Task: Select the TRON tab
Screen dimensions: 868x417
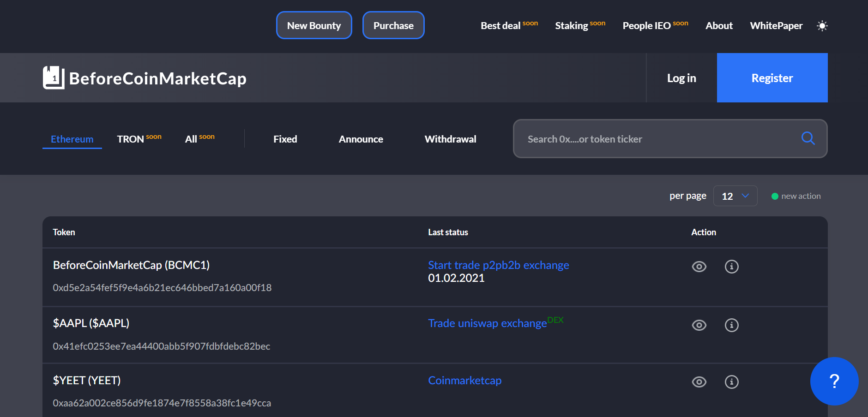Action: point(139,139)
